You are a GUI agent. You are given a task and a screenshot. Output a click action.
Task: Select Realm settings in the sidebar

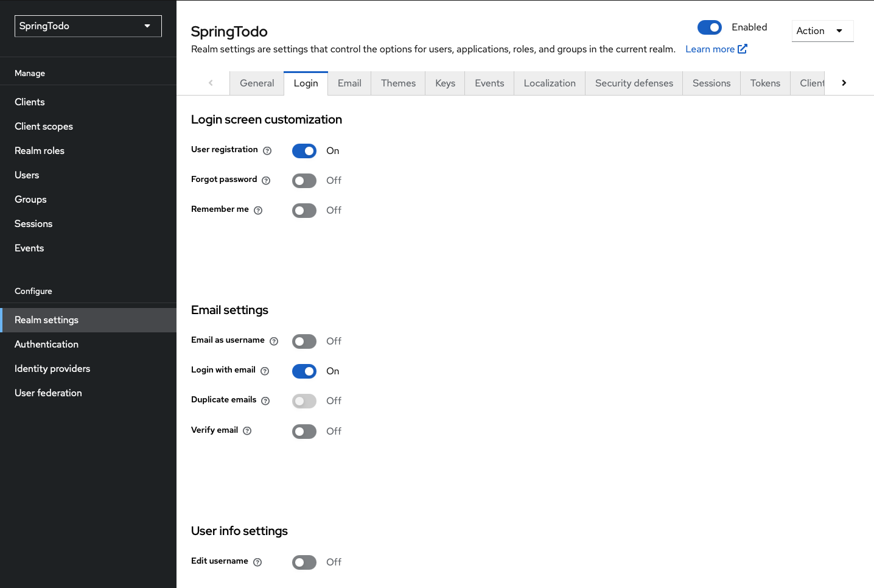[88, 320]
